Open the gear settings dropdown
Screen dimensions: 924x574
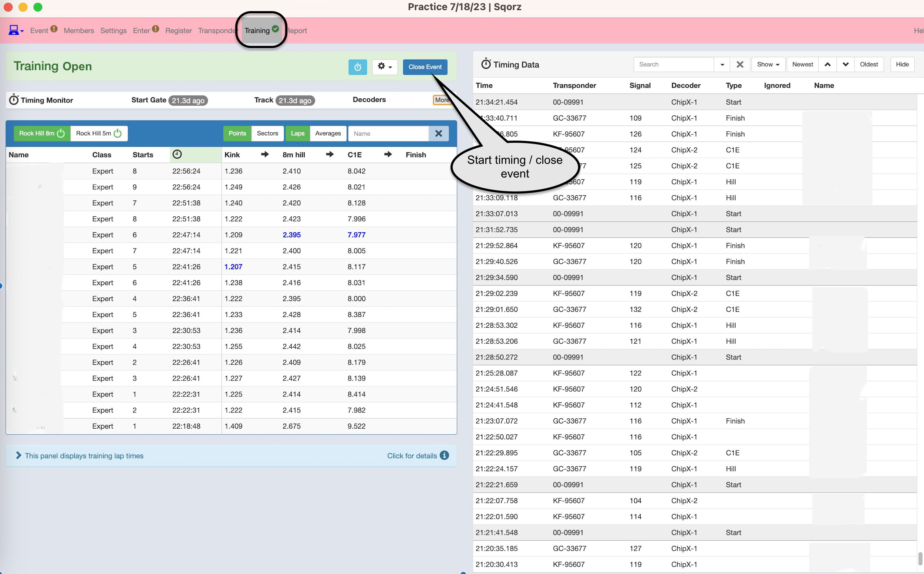point(385,67)
